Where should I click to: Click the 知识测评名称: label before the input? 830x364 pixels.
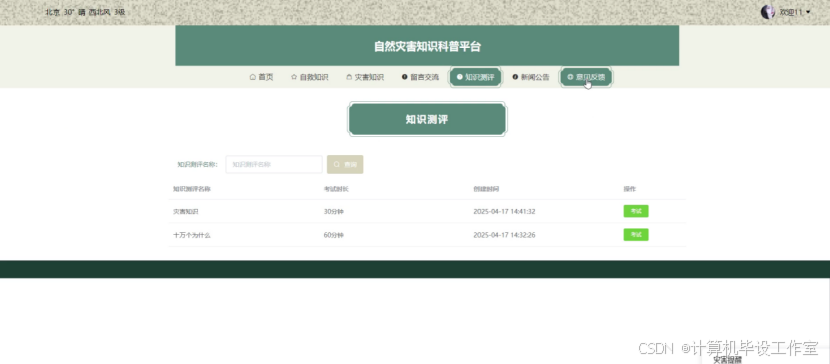(x=197, y=165)
